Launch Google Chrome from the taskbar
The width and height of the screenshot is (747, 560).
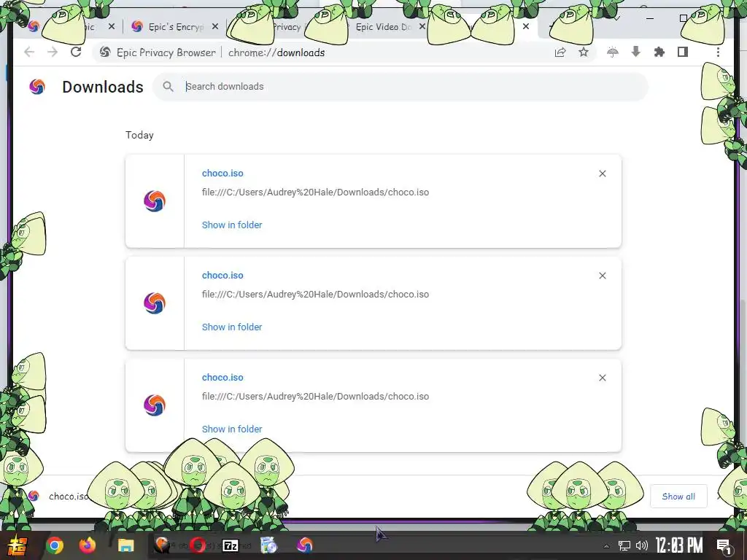coord(54,545)
